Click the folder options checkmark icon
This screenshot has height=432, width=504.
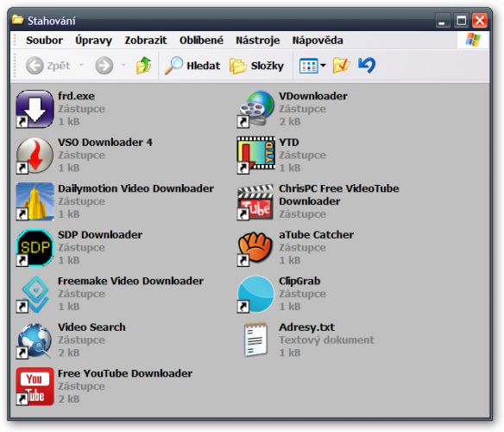click(341, 66)
